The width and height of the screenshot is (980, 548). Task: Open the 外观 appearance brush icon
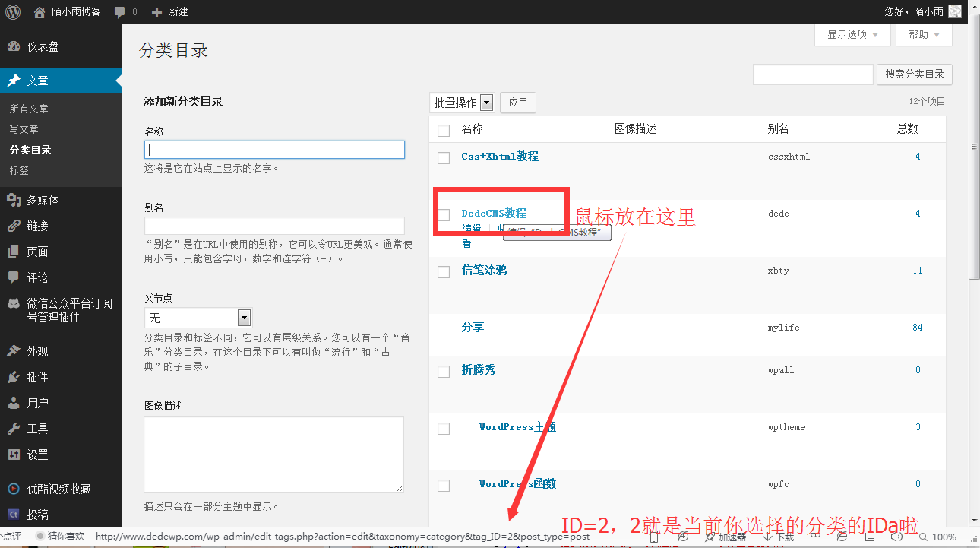[x=14, y=351]
